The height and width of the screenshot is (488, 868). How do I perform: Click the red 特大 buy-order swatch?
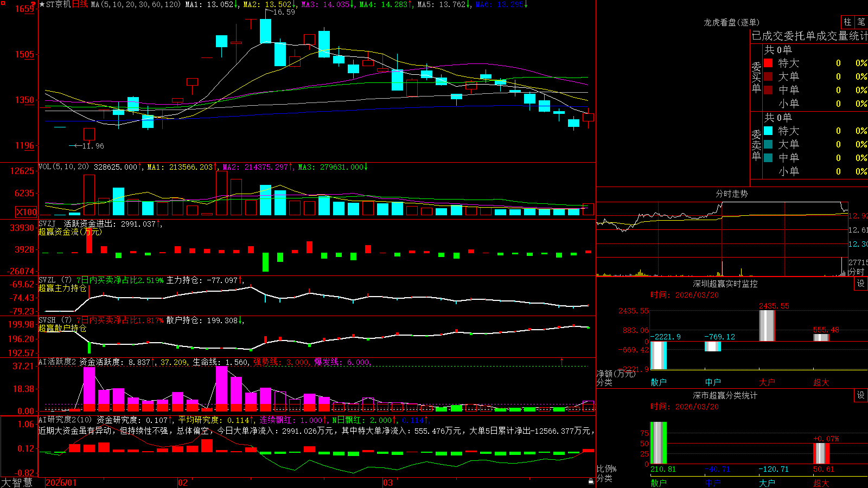click(768, 63)
